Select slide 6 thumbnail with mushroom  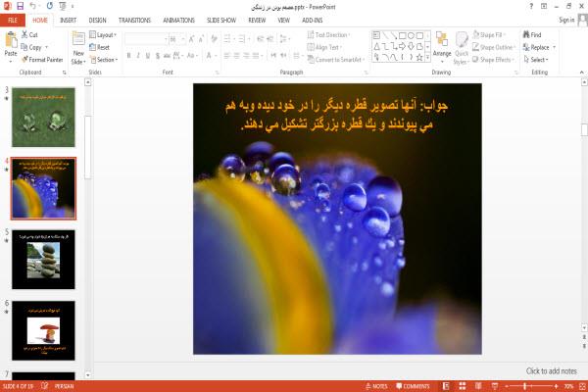43,330
